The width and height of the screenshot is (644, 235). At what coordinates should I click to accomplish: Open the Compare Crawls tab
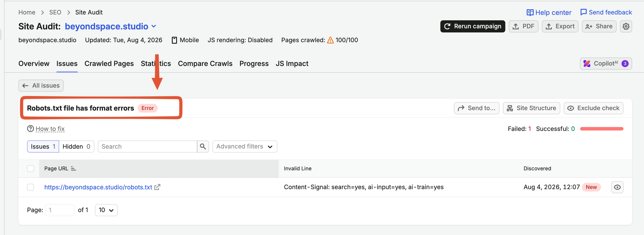(x=205, y=64)
